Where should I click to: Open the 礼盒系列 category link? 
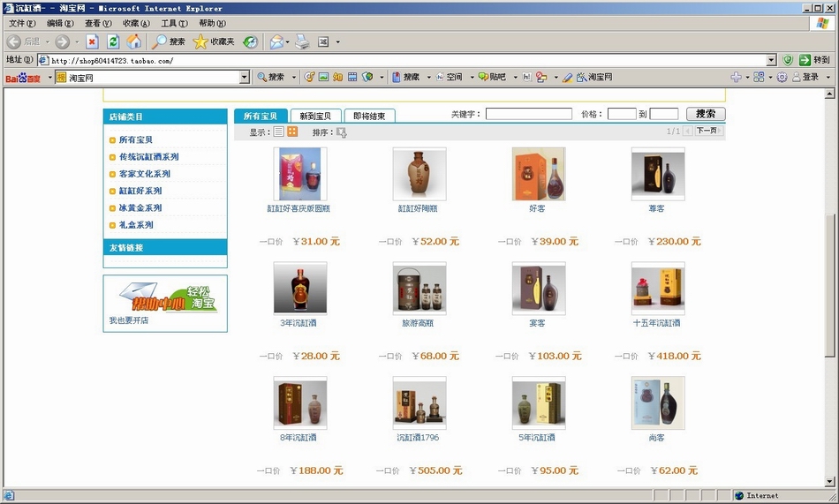(136, 225)
